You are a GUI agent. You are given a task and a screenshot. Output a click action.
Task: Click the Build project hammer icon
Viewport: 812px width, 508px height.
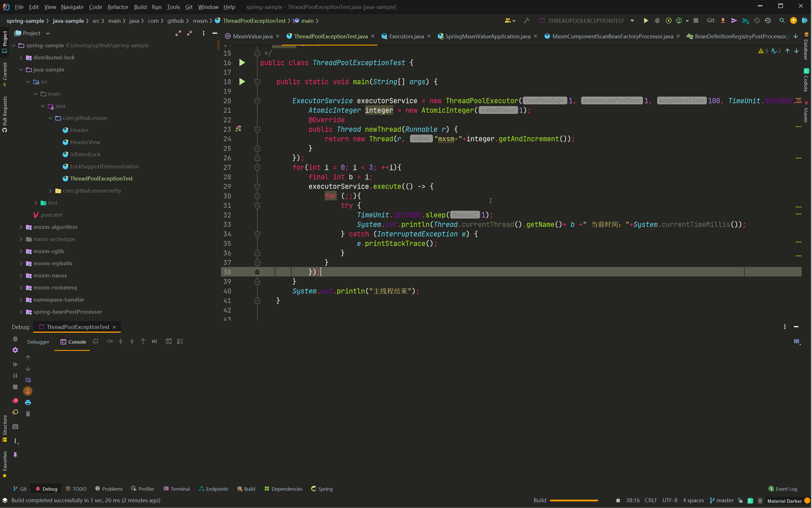click(x=526, y=21)
